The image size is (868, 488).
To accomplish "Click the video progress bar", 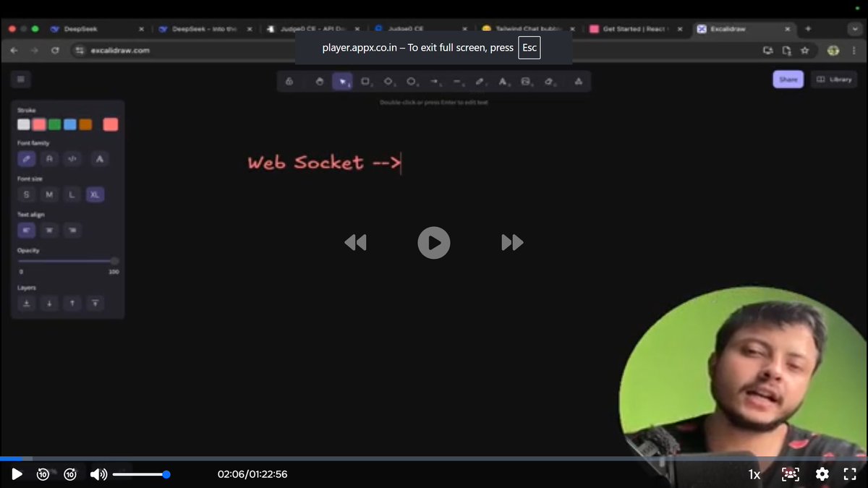I will point(434,458).
